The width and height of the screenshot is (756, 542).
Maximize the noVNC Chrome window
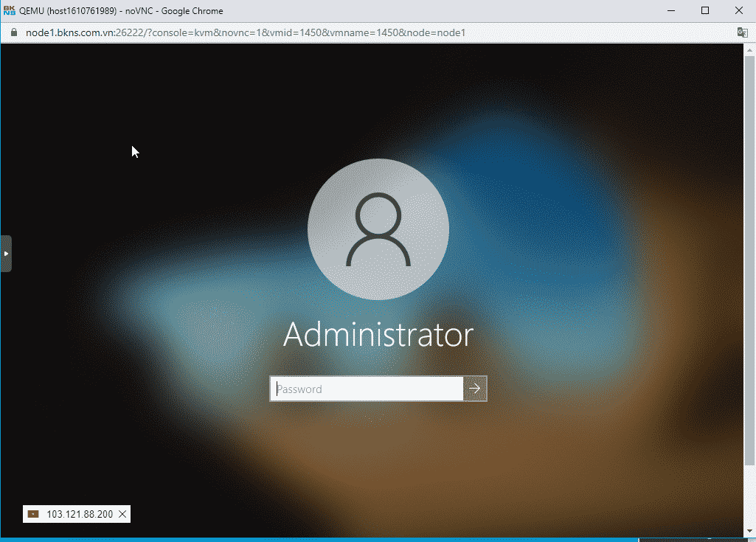click(704, 10)
